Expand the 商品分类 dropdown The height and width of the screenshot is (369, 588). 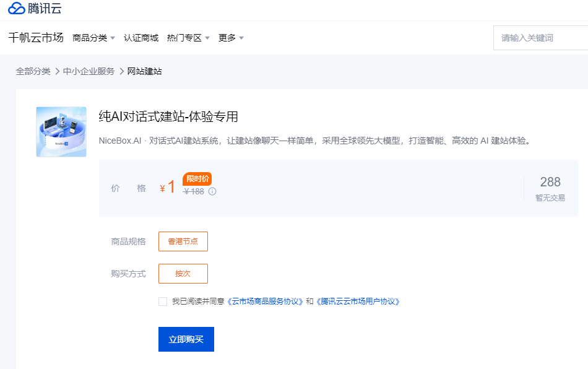click(x=93, y=38)
